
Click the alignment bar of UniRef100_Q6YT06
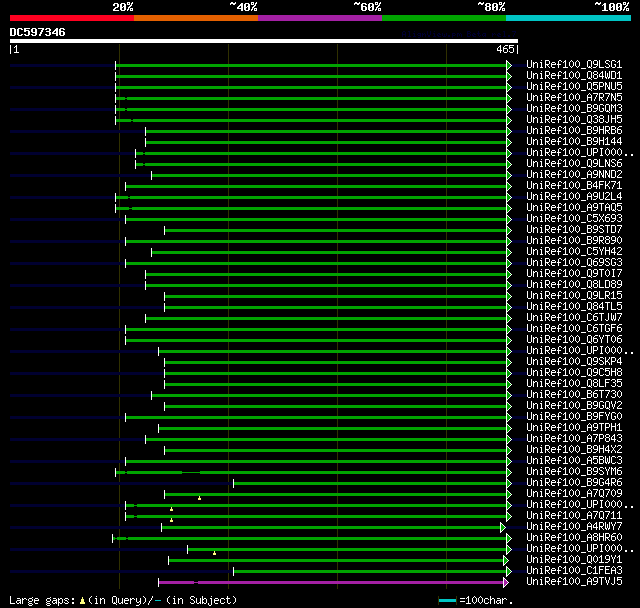[316, 341]
